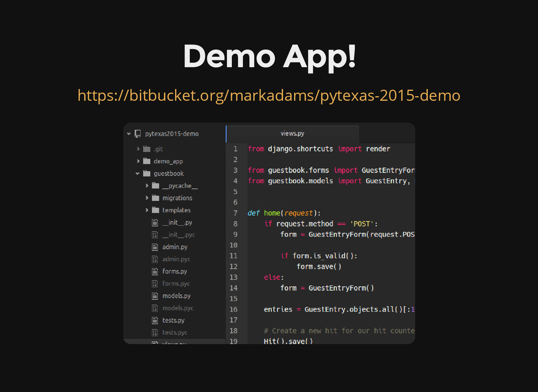Collapse the pytexas2015-demo root chevron
Image resolution: width=538 pixels, height=392 pixels.
point(129,133)
